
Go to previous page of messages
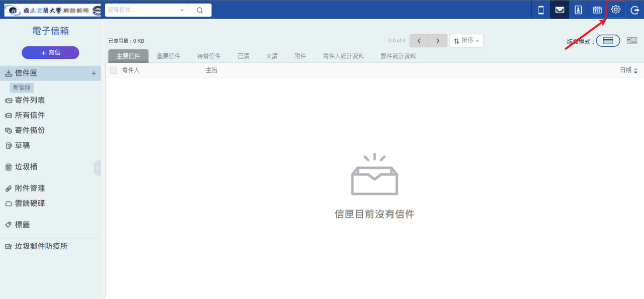(x=419, y=41)
